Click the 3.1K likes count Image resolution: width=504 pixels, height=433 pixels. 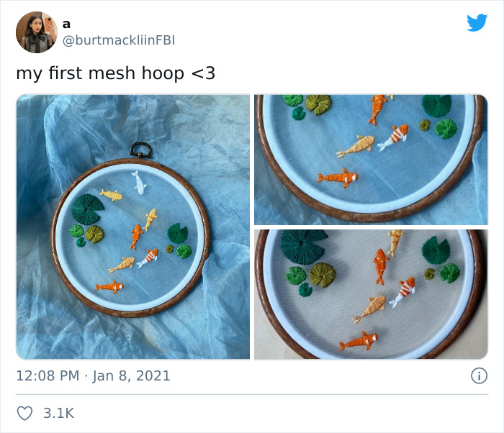[58, 413]
